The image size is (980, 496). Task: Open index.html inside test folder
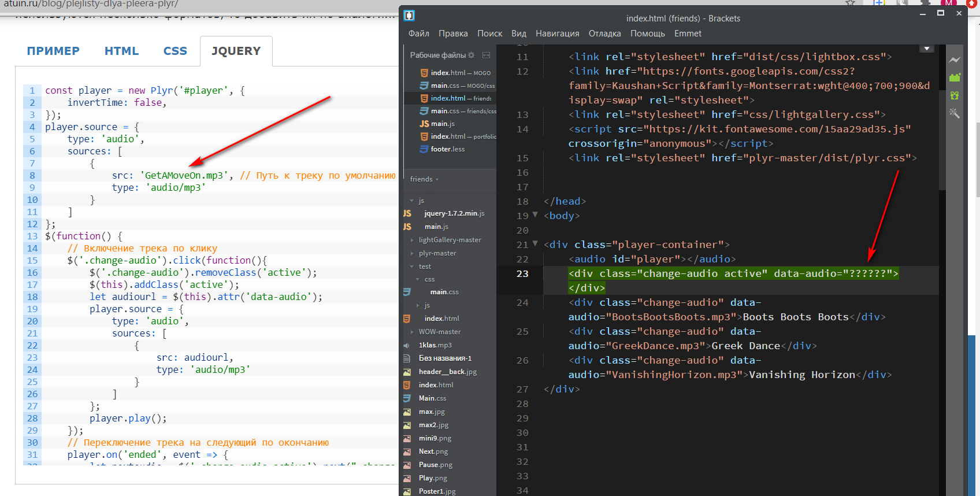tap(441, 319)
